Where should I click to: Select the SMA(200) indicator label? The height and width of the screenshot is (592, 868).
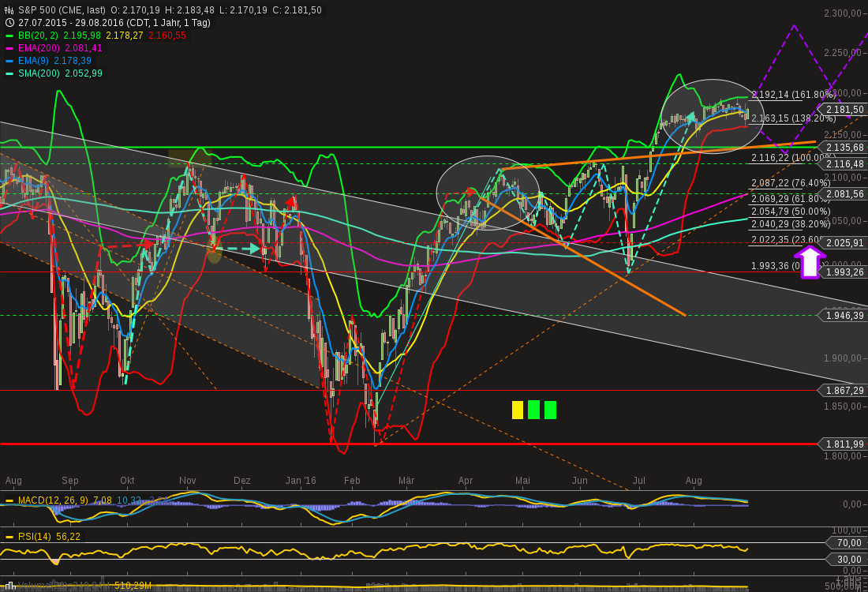(39, 73)
